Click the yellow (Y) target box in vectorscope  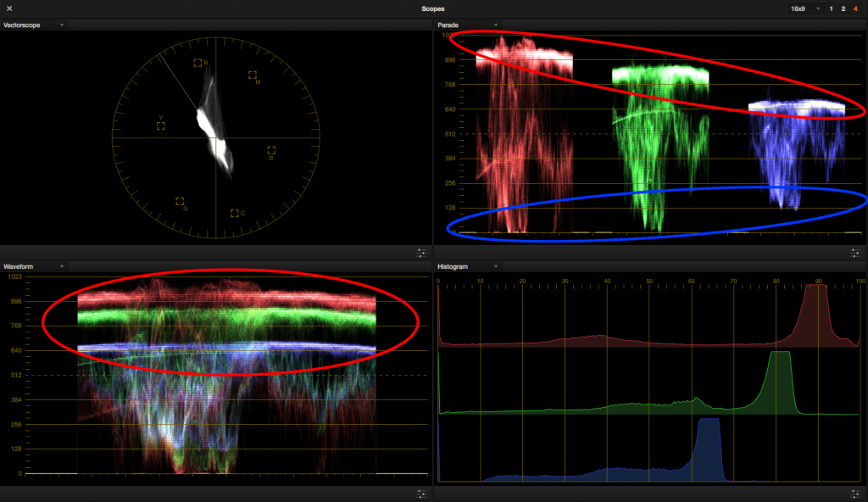(x=161, y=126)
